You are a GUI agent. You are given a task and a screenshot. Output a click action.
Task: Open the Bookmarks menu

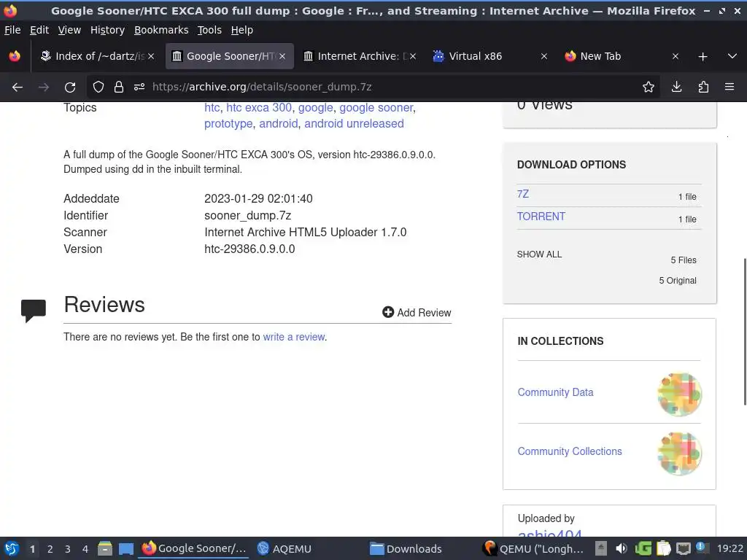(161, 30)
